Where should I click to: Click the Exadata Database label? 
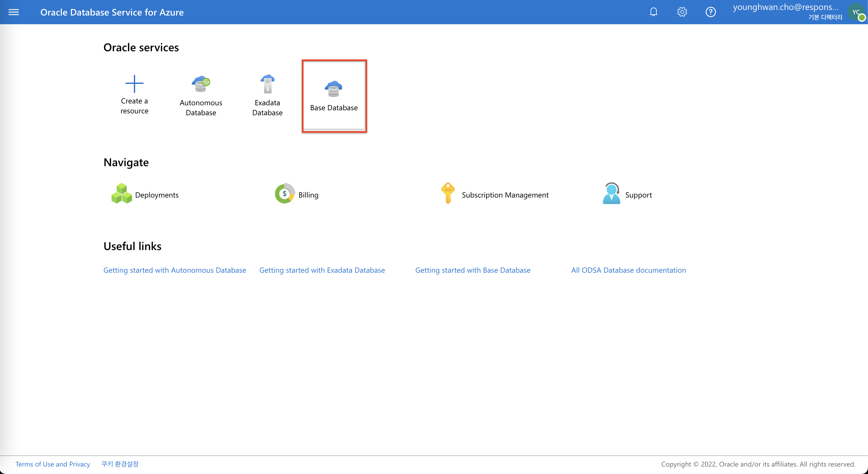point(267,107)
